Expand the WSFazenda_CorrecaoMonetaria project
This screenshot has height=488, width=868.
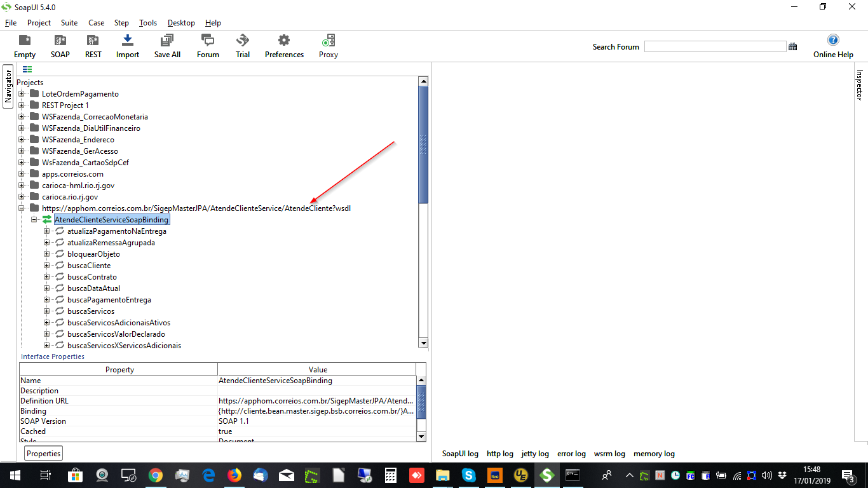22,117
